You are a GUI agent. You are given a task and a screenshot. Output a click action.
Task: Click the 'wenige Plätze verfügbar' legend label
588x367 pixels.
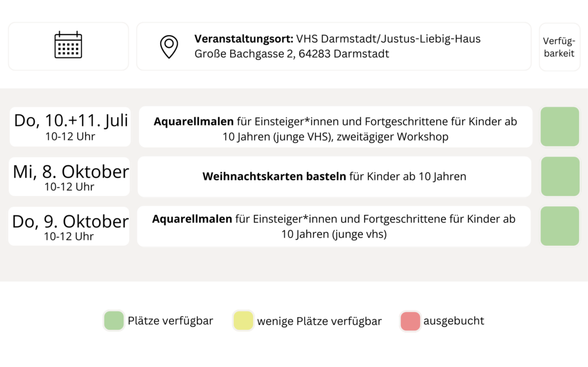(319, 321)
